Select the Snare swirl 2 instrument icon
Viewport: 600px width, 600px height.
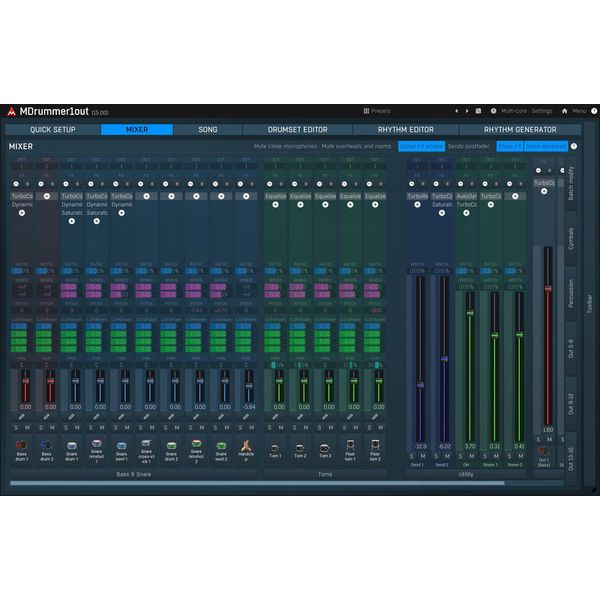pyautogui.click(x=221, y=445)
